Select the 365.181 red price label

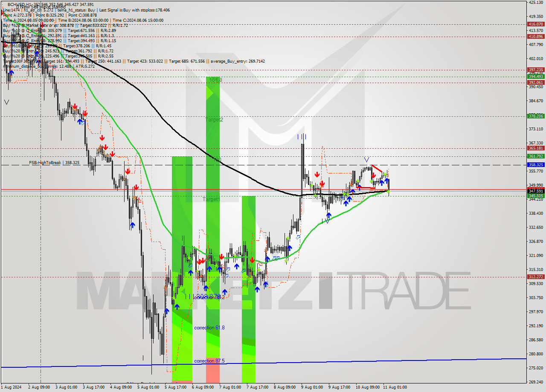(535, 148)
